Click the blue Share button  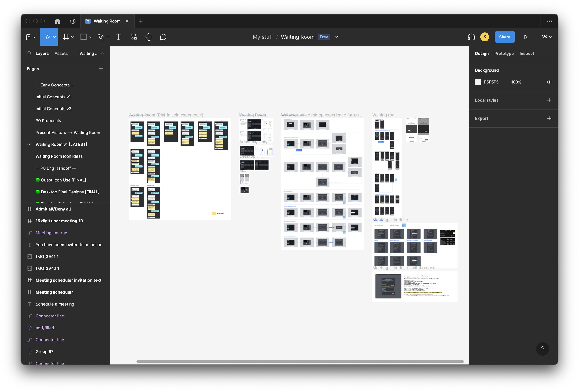tap(504, 37)
